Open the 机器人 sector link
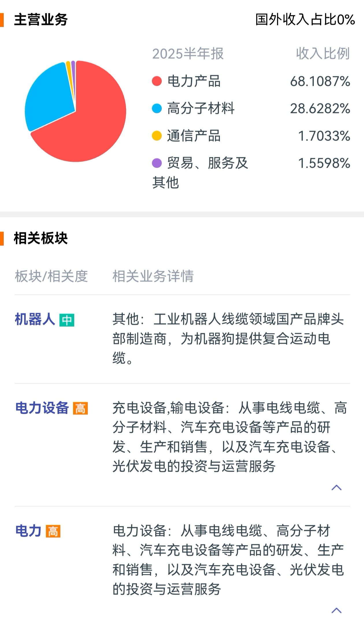The height and width of the screenshot is (624, 364). click(x=35, y=320)
